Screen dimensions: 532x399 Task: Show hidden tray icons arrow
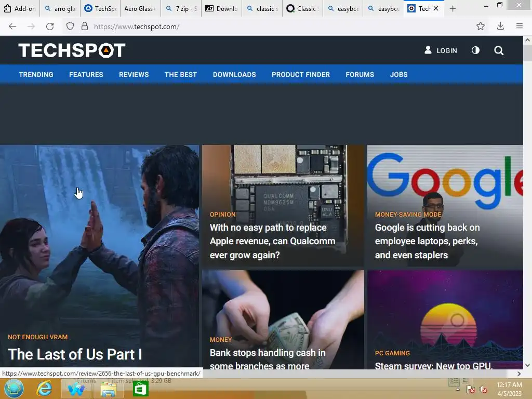point(458,390)
